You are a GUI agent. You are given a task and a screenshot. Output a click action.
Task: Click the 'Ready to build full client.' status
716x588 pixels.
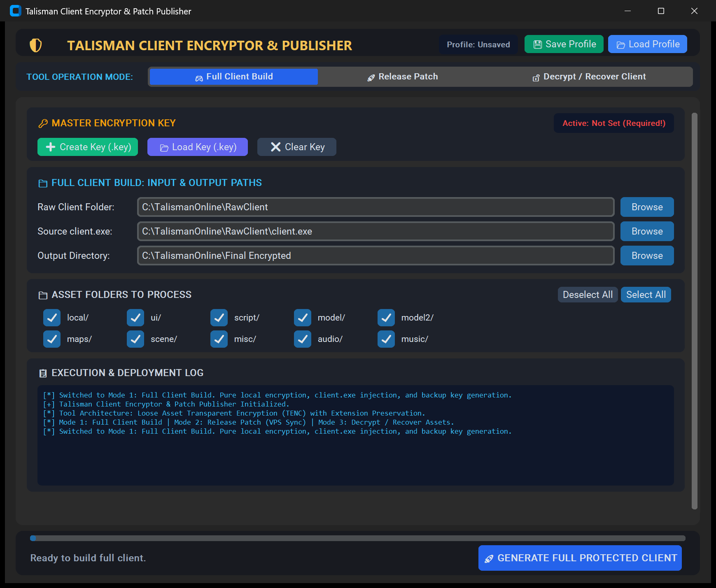88,558
